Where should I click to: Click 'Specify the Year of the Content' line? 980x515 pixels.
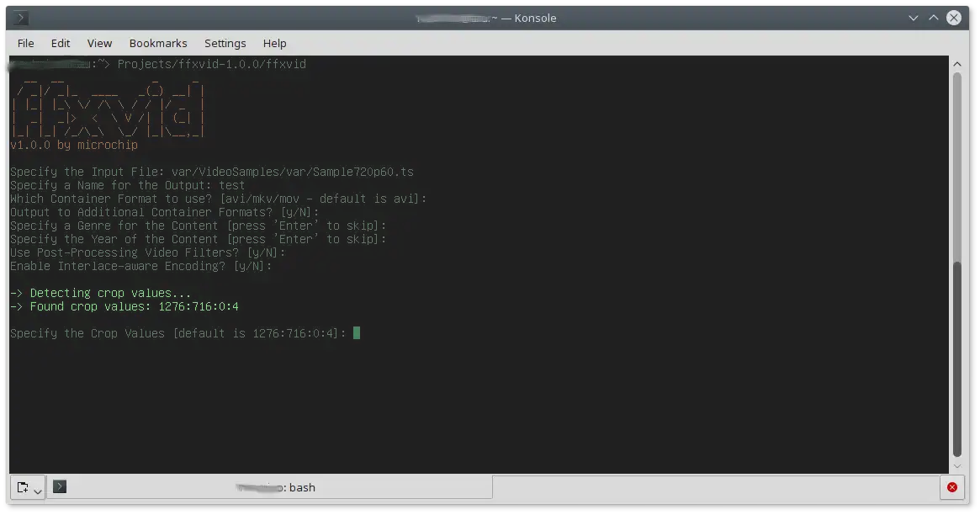[x=199, y=239]
